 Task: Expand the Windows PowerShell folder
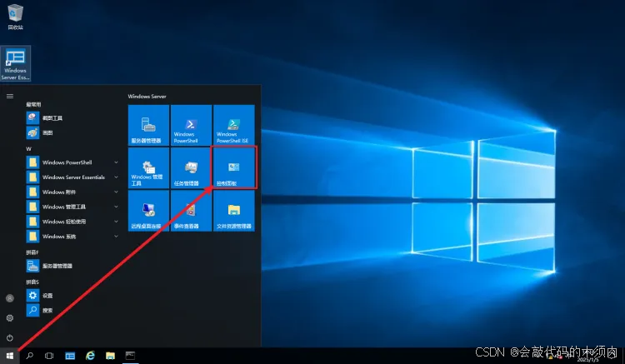pos(72,162)
